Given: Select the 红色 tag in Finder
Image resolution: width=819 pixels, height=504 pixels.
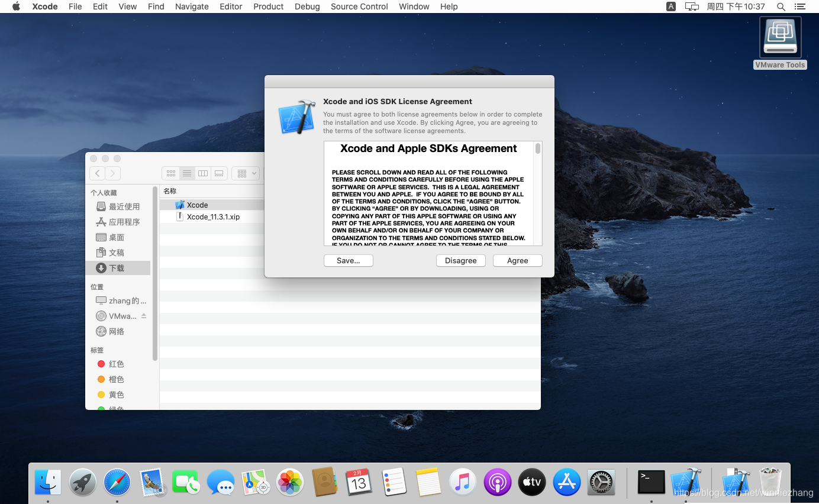Looking at the screenshot, I should point(118,364).
